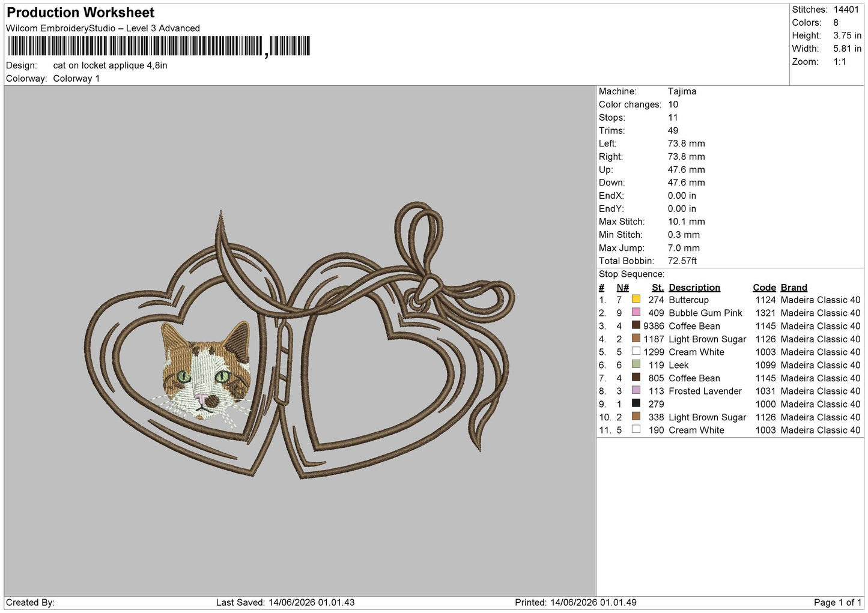
Task: Click the Coffee Bean swatch in row 3
Action: click(636, 325)
